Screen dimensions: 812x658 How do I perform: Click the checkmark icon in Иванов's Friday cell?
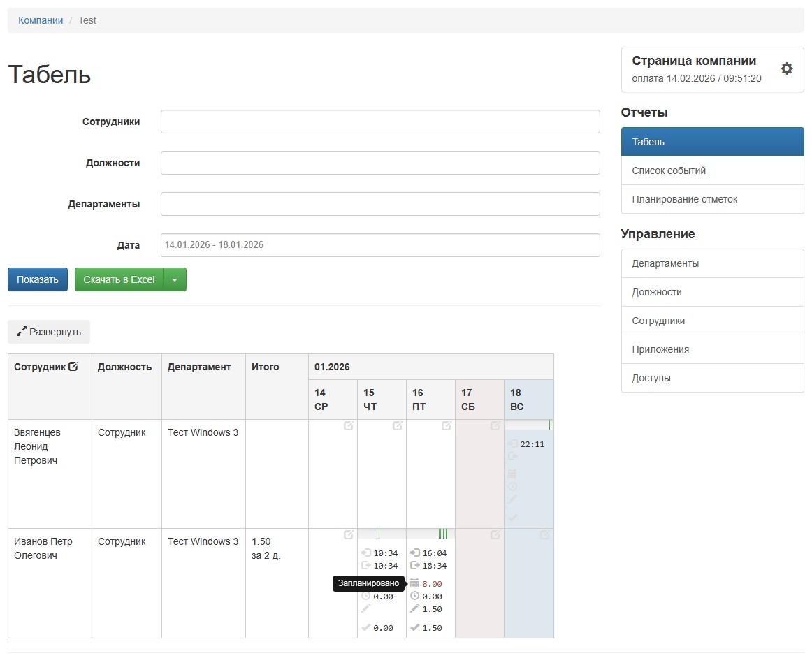pos(414,628)
